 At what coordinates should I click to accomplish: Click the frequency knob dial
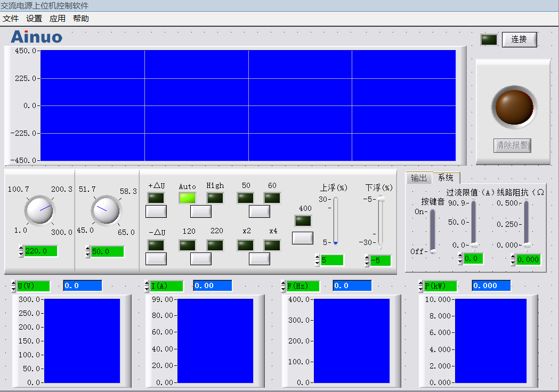click(106, 209)
